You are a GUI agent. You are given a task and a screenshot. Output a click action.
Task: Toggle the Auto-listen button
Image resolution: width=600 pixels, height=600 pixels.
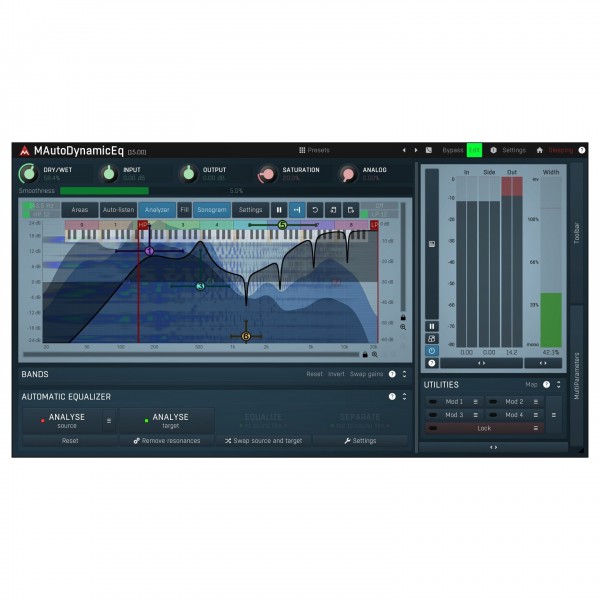pyautogui.click(x=118, y=210)
